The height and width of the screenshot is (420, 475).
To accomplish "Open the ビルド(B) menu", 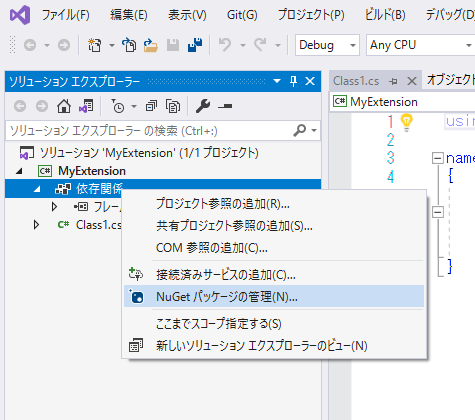I will [x=385, y=15].
